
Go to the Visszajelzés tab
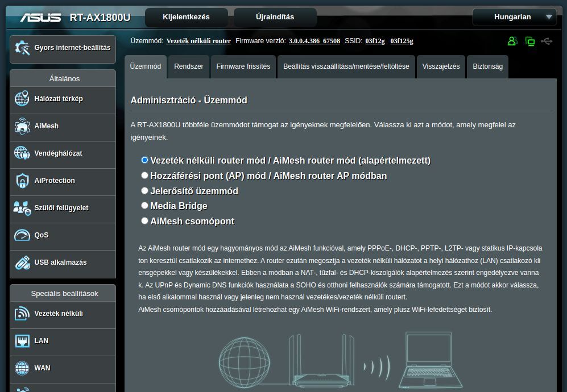coord(441,66)
